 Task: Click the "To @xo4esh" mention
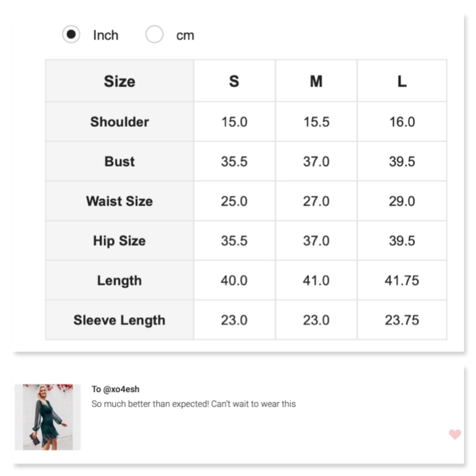point(116,389)
